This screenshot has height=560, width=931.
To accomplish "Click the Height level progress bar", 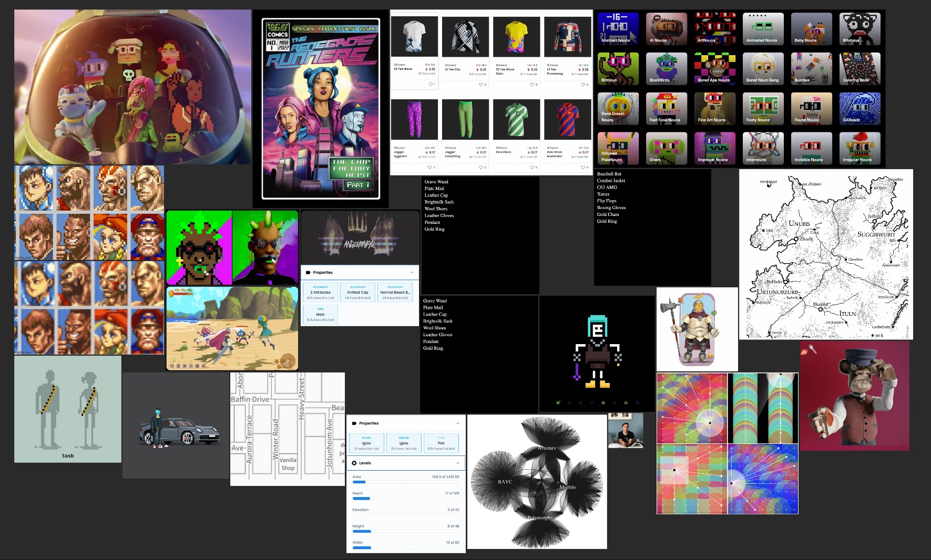I will [405, 531].
